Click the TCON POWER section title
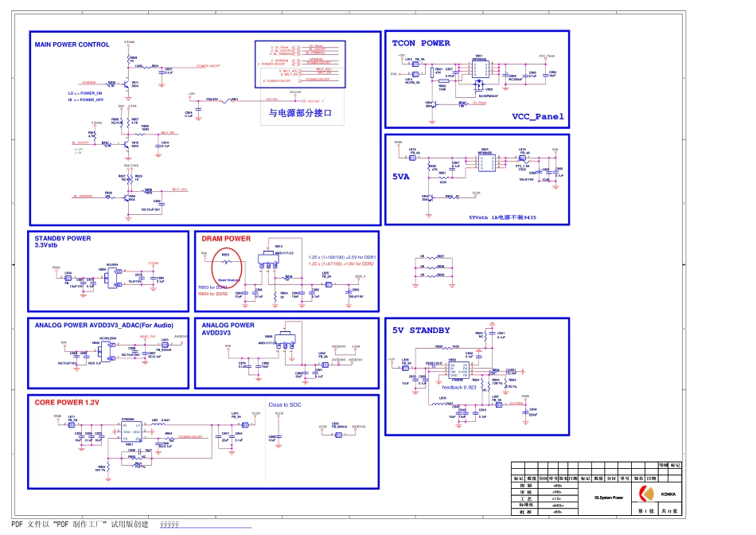This screenshot has height=535, width=756. [421, 43]
